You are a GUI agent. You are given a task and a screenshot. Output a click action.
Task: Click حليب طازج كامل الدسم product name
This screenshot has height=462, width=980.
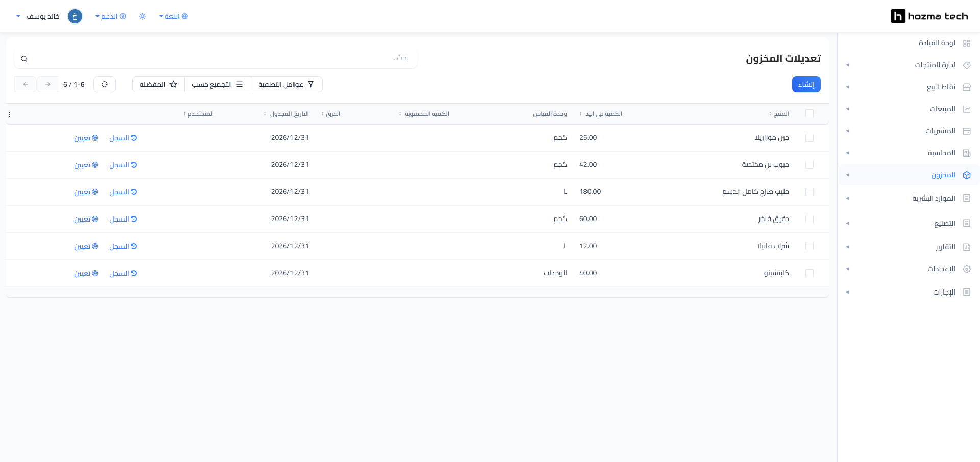(755, 192)
